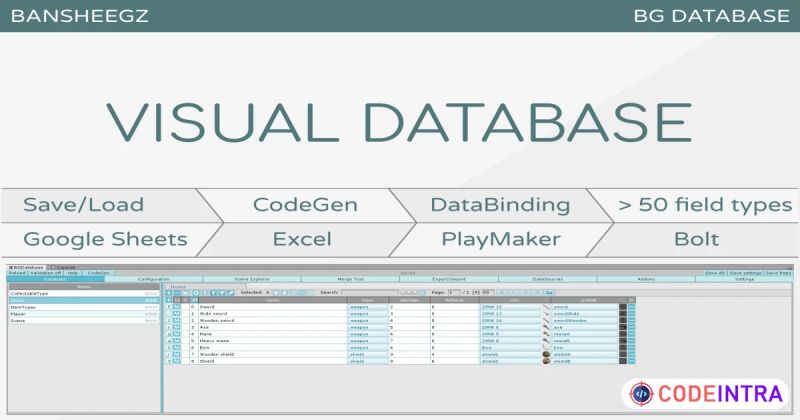Select the CollectableType meta in the list
The image size is (800, 420).
click(x=84, y=293)
